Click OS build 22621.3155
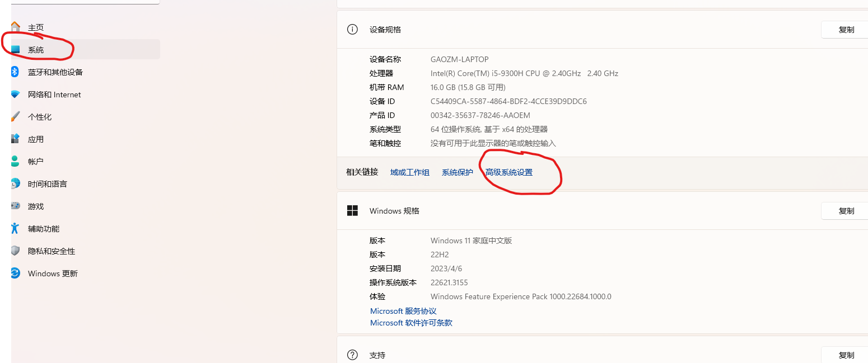This screenshot has height=363, width=868. tap(449, 282)
